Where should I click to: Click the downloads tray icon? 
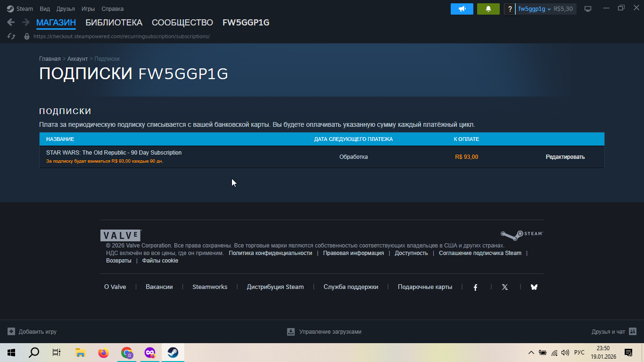(291, 331)
